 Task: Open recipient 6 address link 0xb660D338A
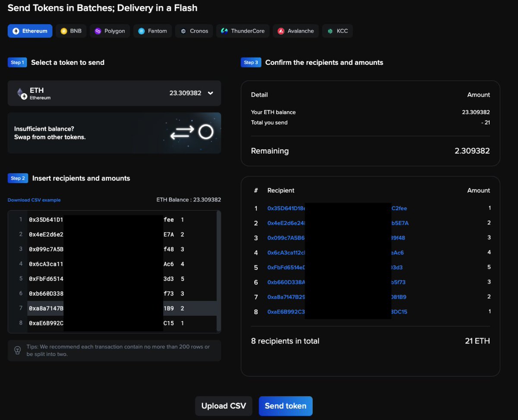click(336, 282)
